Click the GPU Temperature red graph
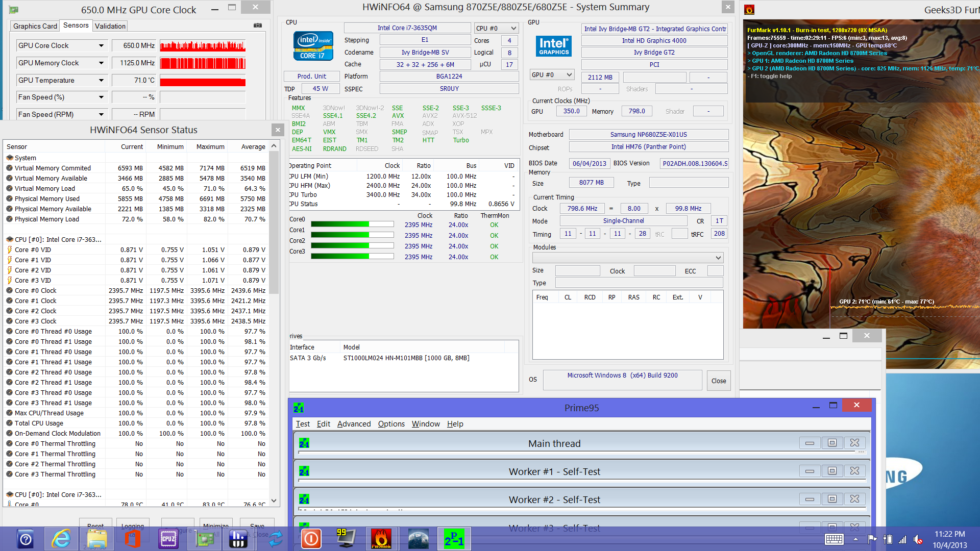Screen dimensions: 980x551 click(x=203, y=81)
